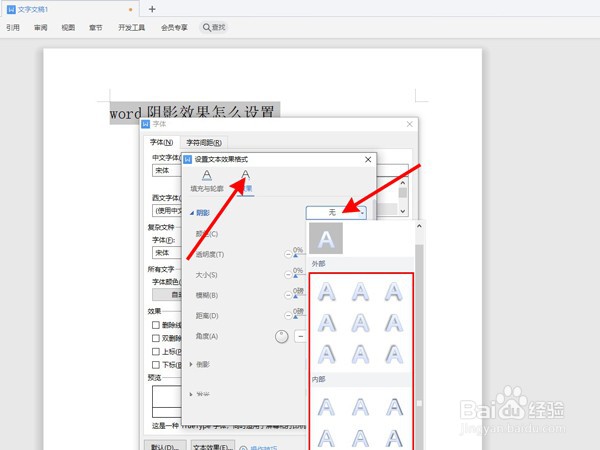The image size is (600, 450).
Task: Enable the strikethrough (删除线) checkbox
Action: [x=156, y=325]
